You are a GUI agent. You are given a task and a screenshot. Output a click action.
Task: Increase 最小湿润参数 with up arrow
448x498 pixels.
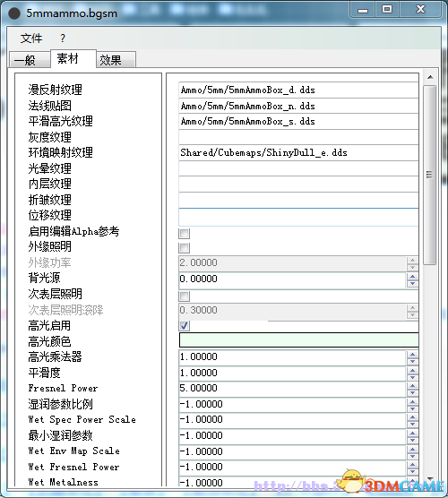click(x=412, y=433)
